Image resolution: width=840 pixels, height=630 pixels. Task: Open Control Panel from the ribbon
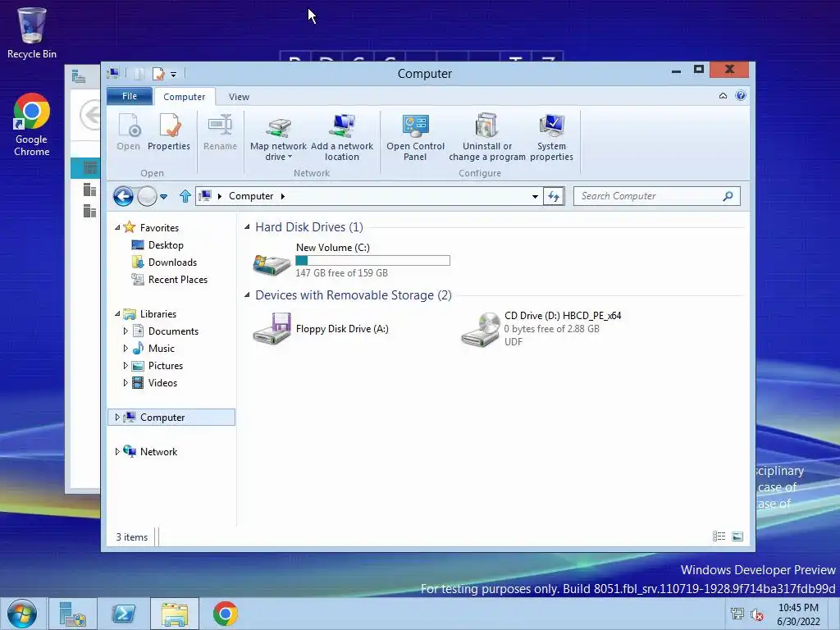click(415, 137)
